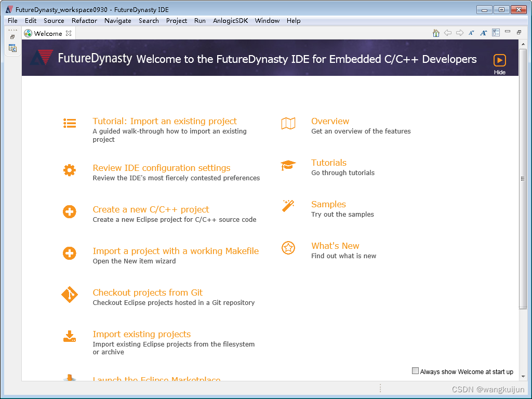532x399 pixels.
Task: Click the FutureDynasty app icon in the title bar
Action: pyautogui.click(x=9, y=9)
